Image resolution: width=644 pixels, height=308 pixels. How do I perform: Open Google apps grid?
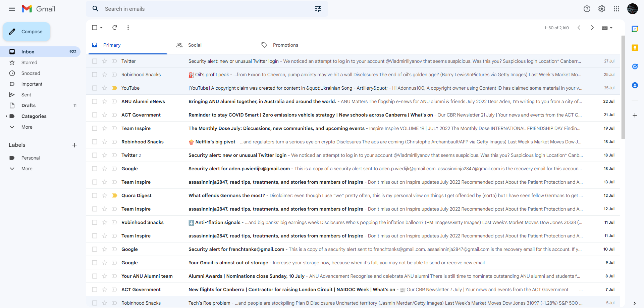tap(616, 9)
